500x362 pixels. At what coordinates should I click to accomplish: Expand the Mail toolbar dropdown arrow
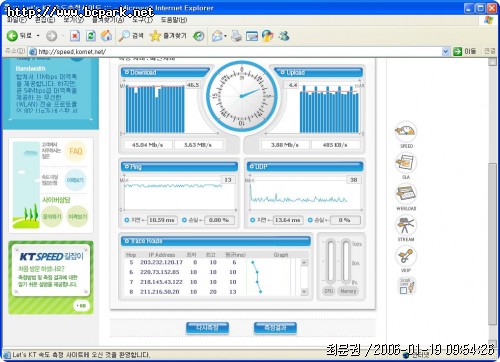coord(225,36)
